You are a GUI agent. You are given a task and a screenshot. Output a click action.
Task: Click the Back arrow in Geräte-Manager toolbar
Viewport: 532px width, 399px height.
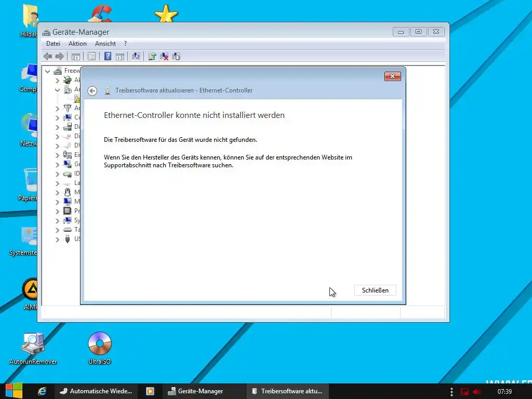(x=48, y=56)
